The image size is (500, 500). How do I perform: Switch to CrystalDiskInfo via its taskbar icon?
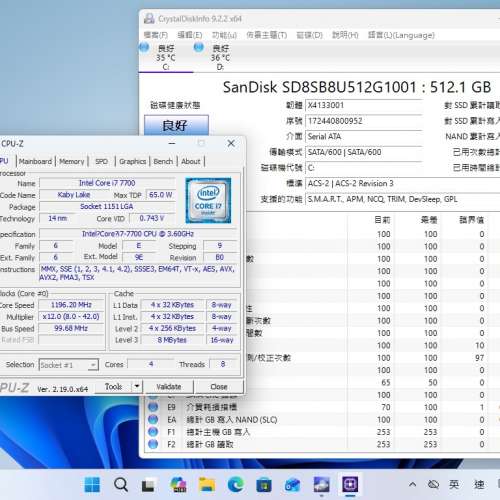321,484
